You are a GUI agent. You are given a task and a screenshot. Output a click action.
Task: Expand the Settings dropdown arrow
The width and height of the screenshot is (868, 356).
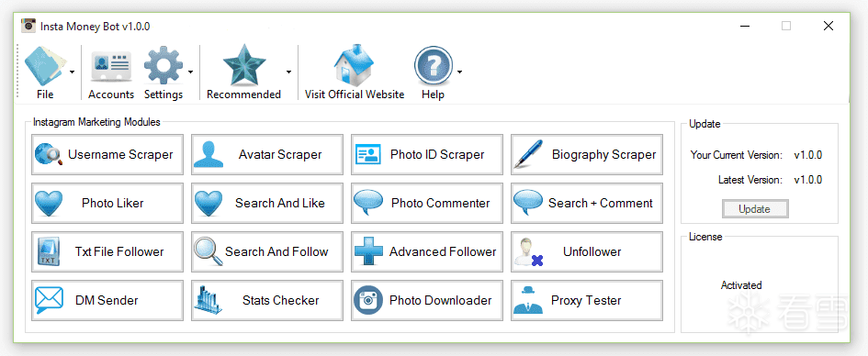pos(190,72)
